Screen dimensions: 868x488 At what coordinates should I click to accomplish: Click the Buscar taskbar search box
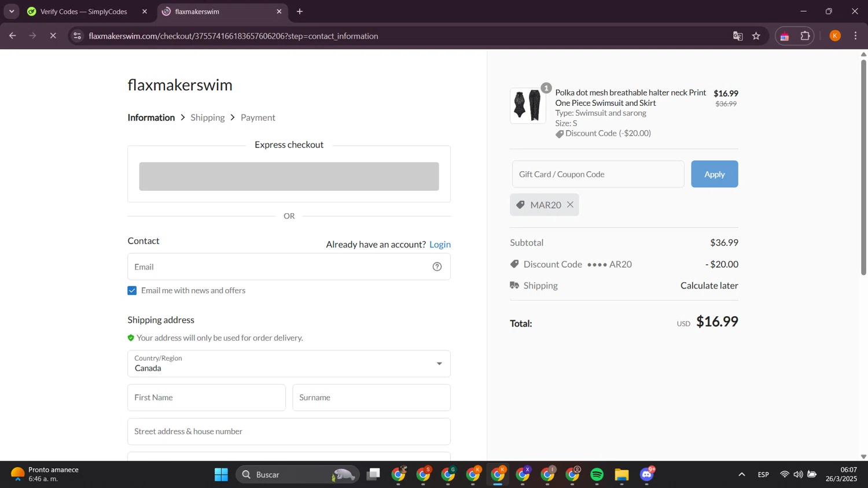point(297,475)
